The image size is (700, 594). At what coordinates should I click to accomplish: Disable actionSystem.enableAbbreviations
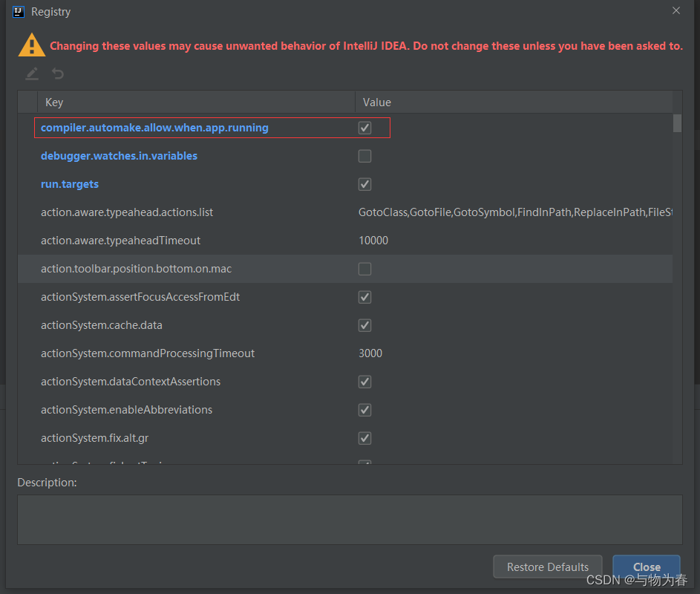tap(364, 409)
